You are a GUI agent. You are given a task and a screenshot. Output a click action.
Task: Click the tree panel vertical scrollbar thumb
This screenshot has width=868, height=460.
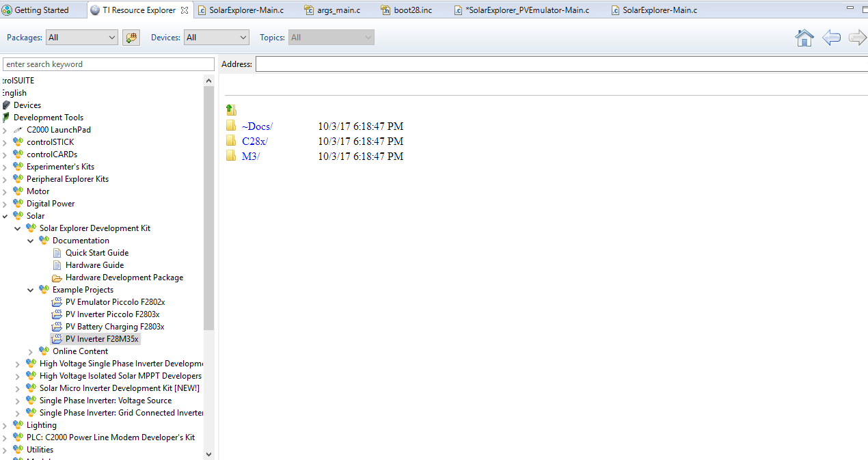pyautogui.click(x=209, y=208)
